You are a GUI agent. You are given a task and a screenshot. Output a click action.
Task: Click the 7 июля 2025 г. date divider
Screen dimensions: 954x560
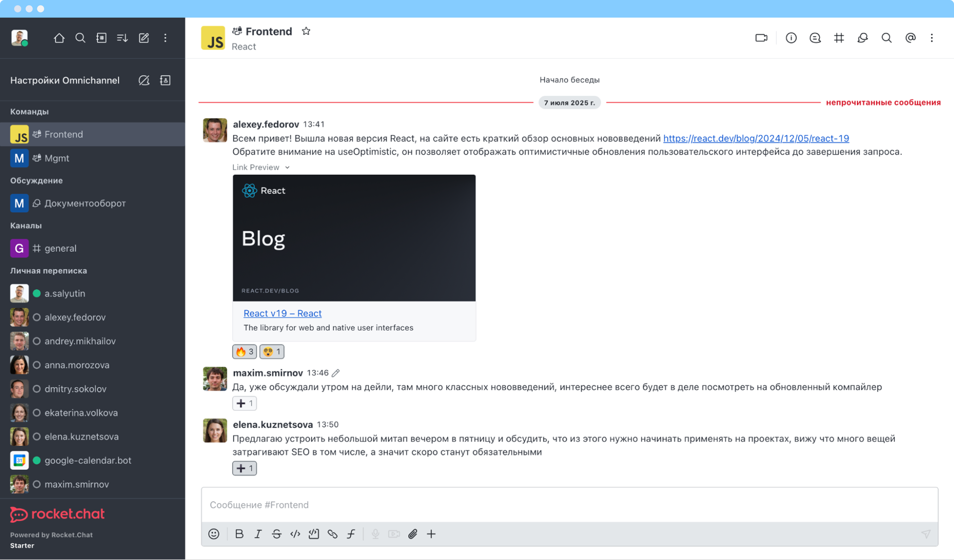[x=569, y=103]
